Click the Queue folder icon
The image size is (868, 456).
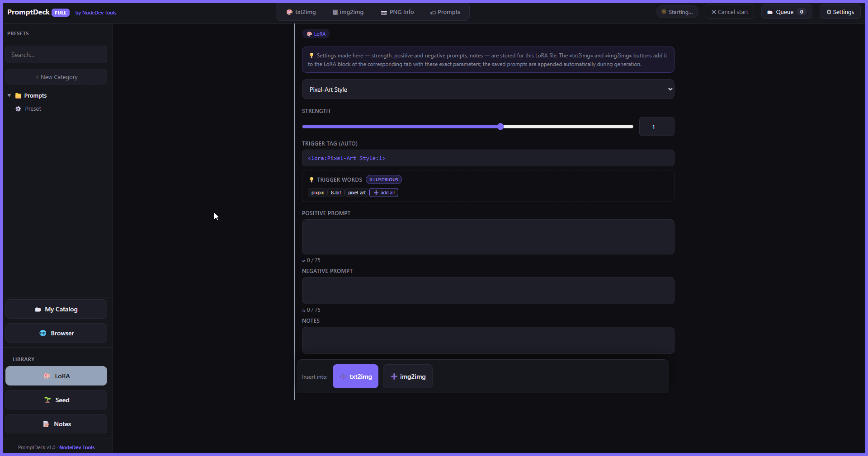(770, 12)
